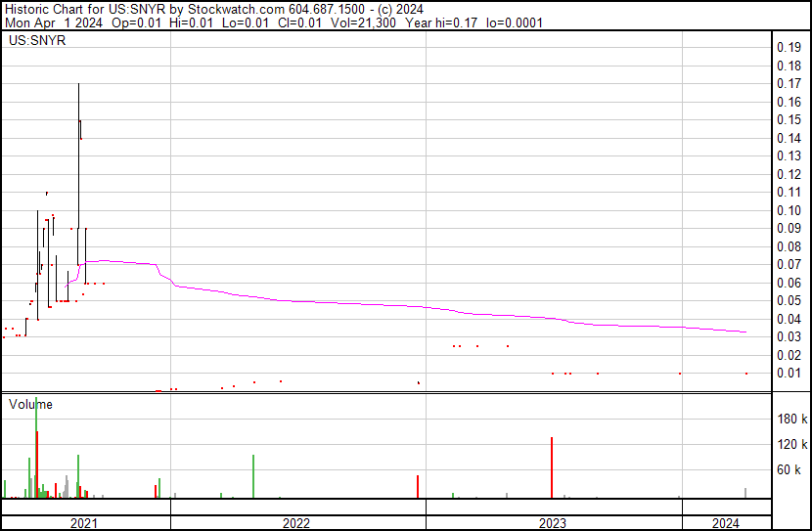The height and width of the screenshot is (531, 812).
Task: Click the 0.10 price axis label
Action: [x=789, y=210]
